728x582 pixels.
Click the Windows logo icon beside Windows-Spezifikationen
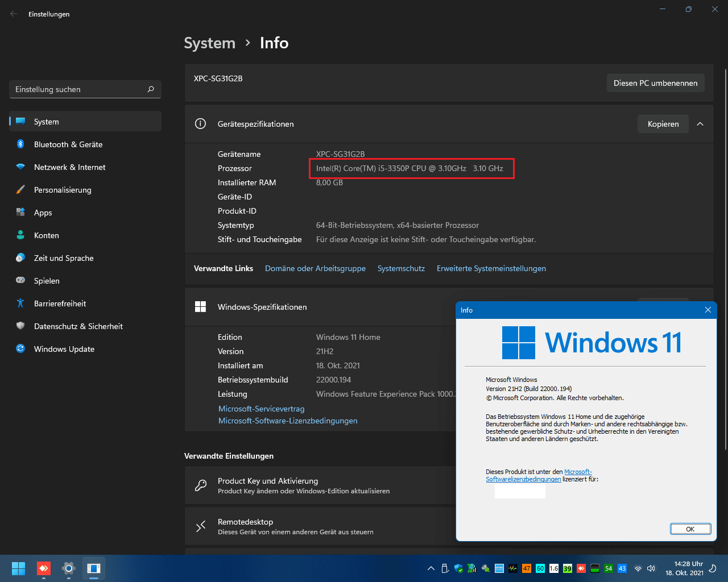(x=200, y=307)
